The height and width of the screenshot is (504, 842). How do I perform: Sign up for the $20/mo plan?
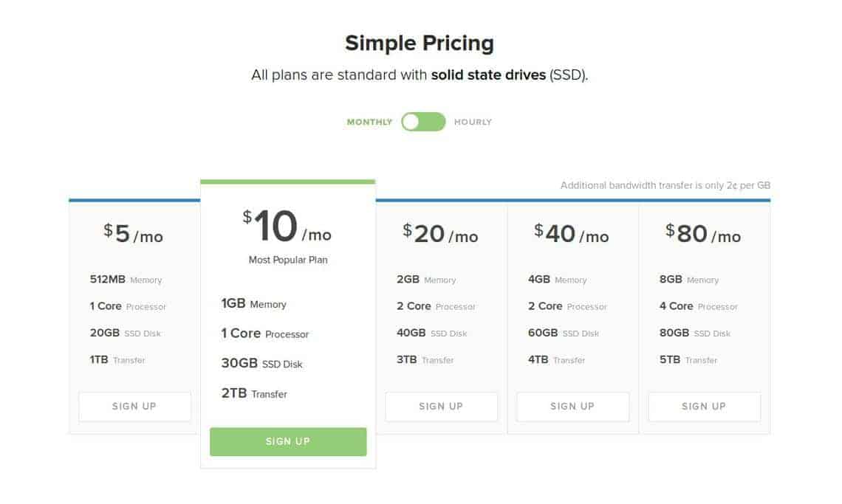point(441,407)
